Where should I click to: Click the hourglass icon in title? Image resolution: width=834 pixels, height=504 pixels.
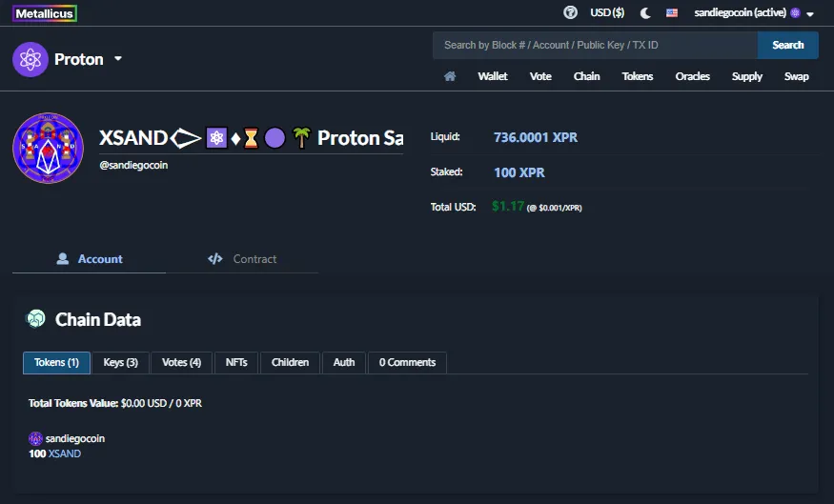[x=251, y=138]
